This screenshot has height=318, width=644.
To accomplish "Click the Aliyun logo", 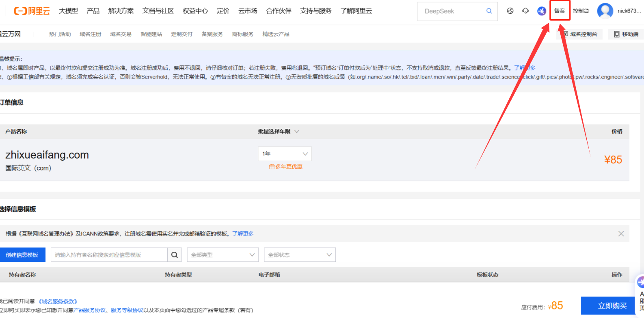I will click(x=32, y=11).
